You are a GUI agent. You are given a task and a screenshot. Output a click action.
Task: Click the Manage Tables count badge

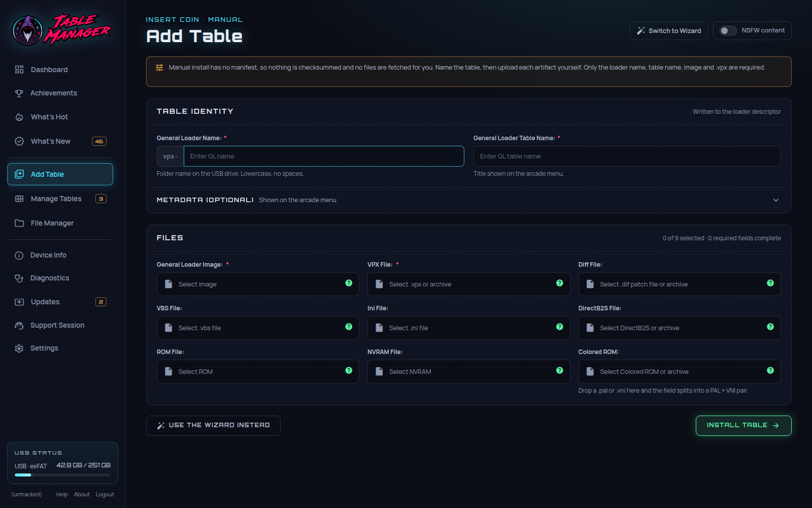pyautogui.click(x=101, y=199)
